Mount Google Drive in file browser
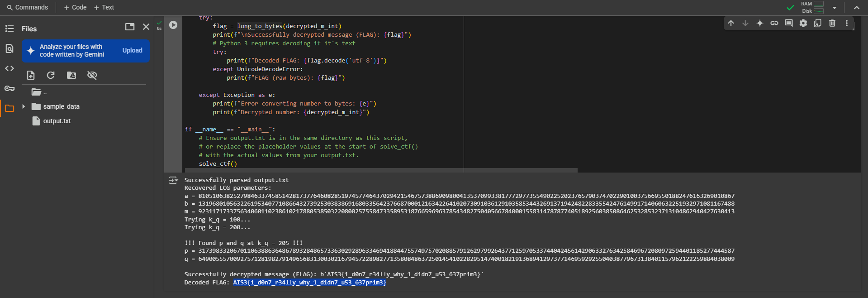 point(71,75)
